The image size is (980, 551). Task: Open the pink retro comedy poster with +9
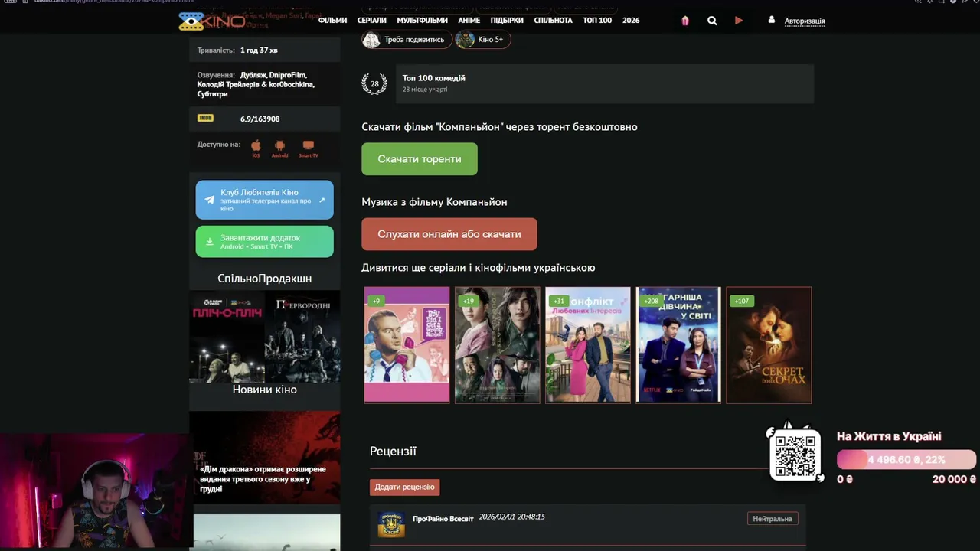407,344
